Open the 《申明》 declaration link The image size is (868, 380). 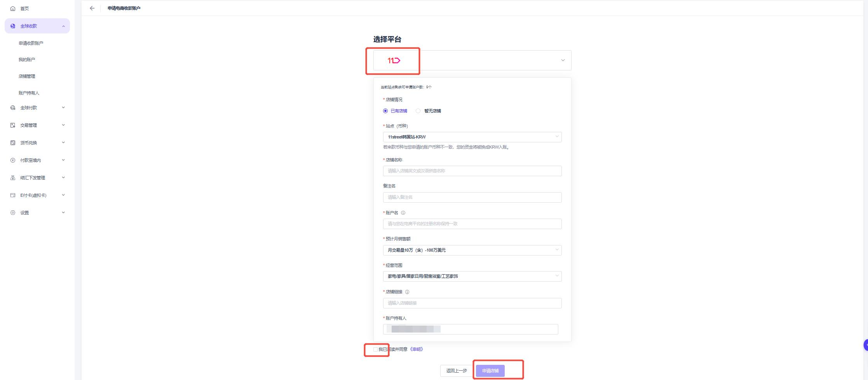click(x=417, y=349)
